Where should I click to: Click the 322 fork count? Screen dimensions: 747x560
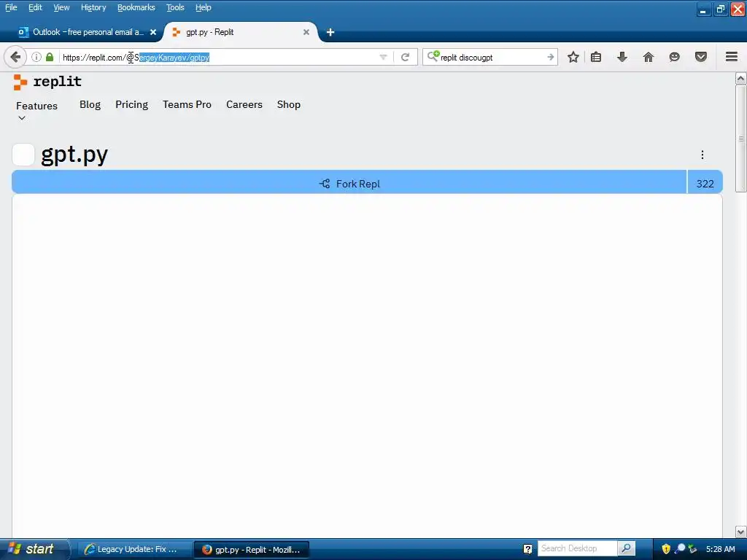705,183
